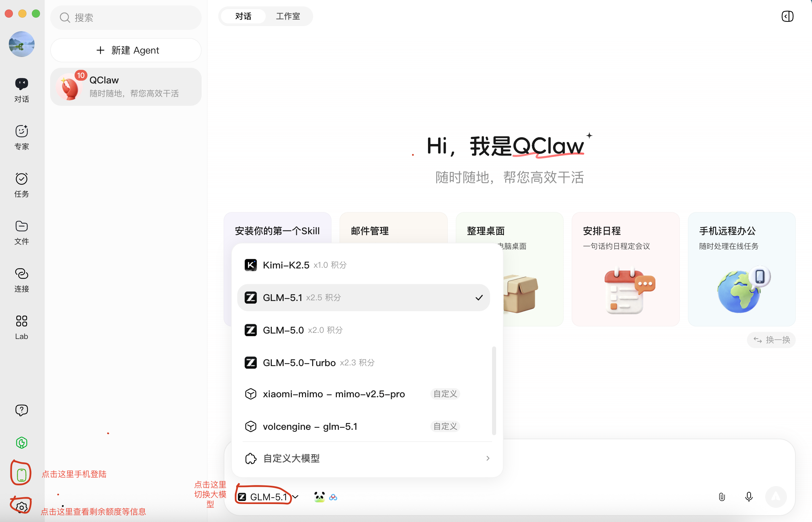The width and height of the screenshot is (812, 522).
Task: Open the 安装你的第一个Skill card
Action: (277, 227)
